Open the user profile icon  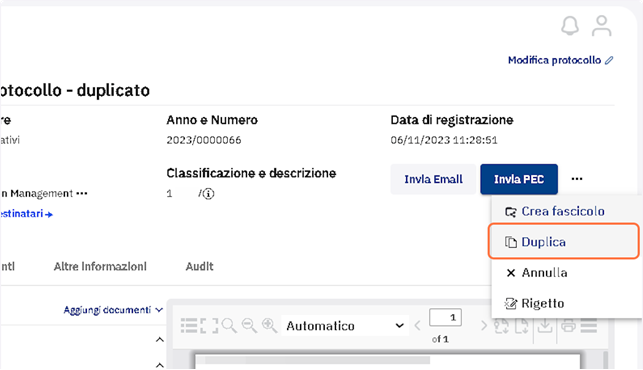pyautogui.click(x=601, y=26)
